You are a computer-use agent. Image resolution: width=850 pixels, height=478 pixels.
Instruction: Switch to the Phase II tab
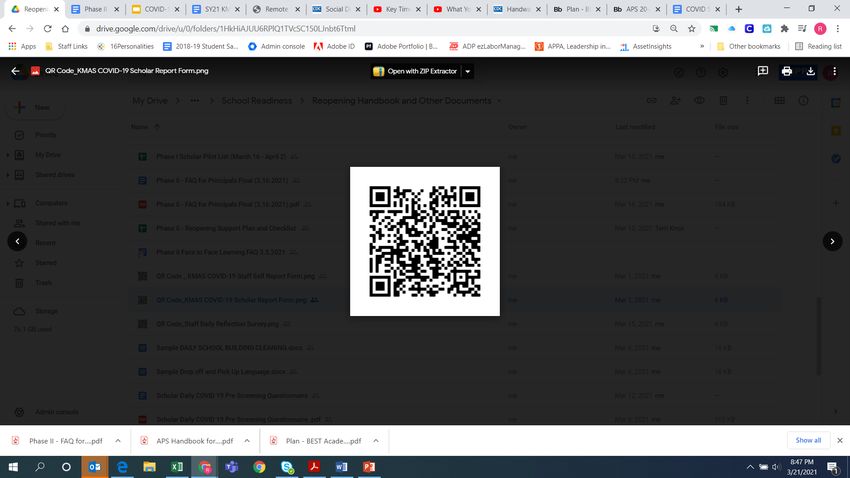coord(95,9)
